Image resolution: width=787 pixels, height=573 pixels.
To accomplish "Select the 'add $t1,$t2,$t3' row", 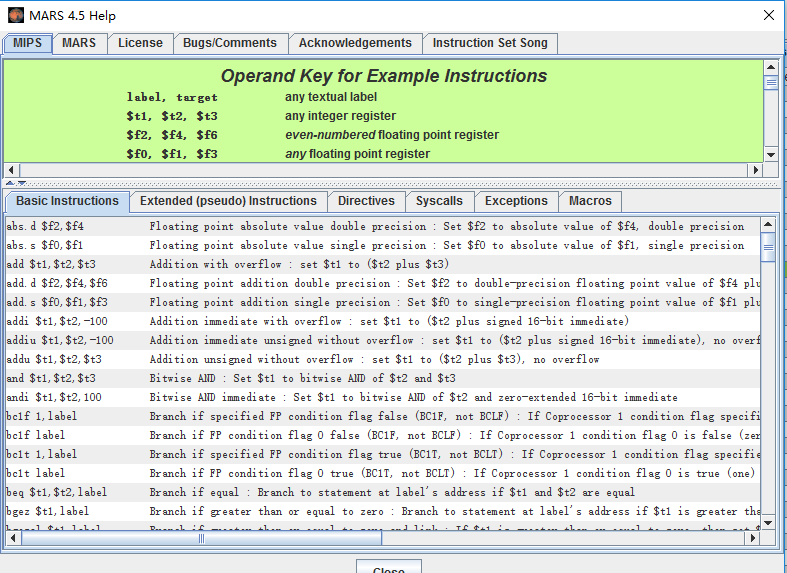I will click(382, 264).
